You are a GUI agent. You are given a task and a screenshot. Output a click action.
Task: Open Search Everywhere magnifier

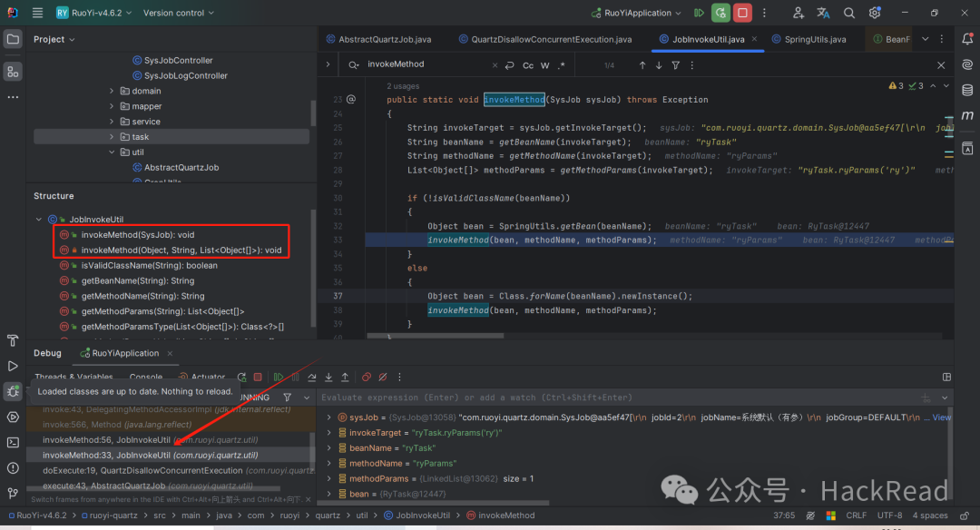point(848,13)
